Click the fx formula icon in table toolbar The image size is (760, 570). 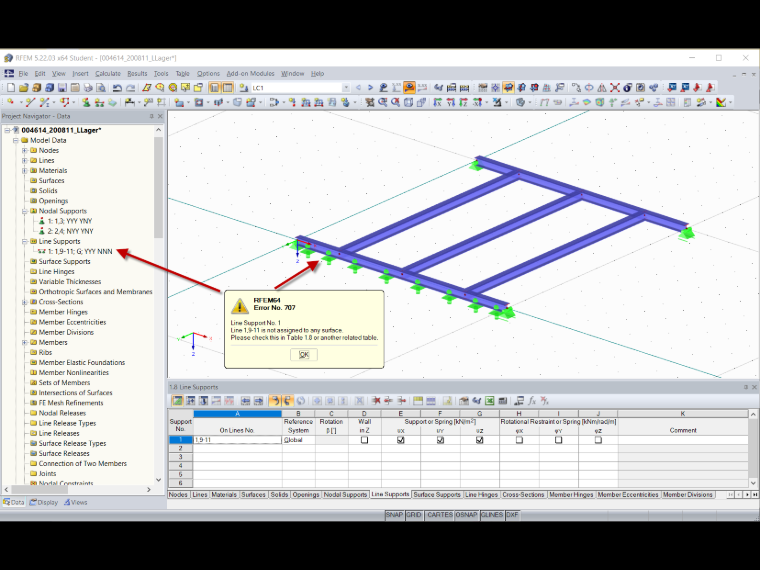[532, 401]
